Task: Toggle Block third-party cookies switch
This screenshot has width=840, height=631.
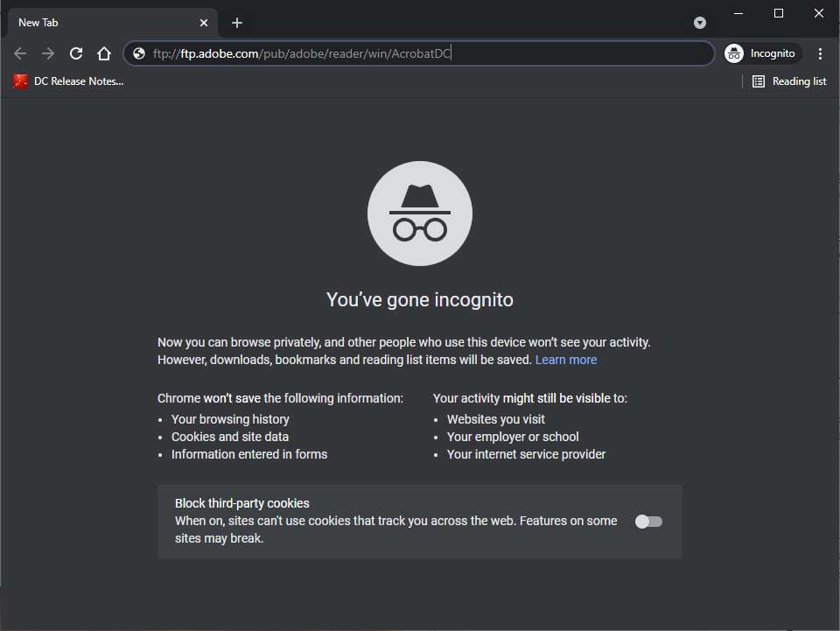Action: pos(648,522)
